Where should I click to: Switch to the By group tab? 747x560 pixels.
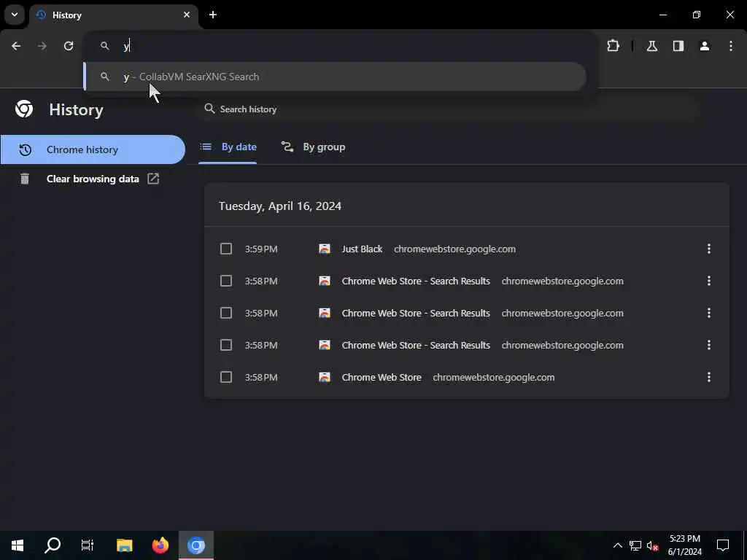click(313, 147)
